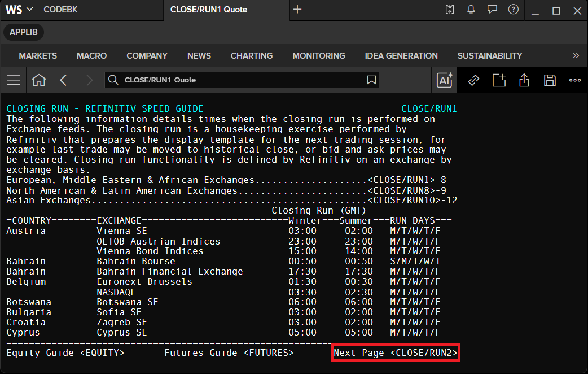Screen dimensions: 588x374
Task: Open the MONITORING menu
Action: [319, 56]
